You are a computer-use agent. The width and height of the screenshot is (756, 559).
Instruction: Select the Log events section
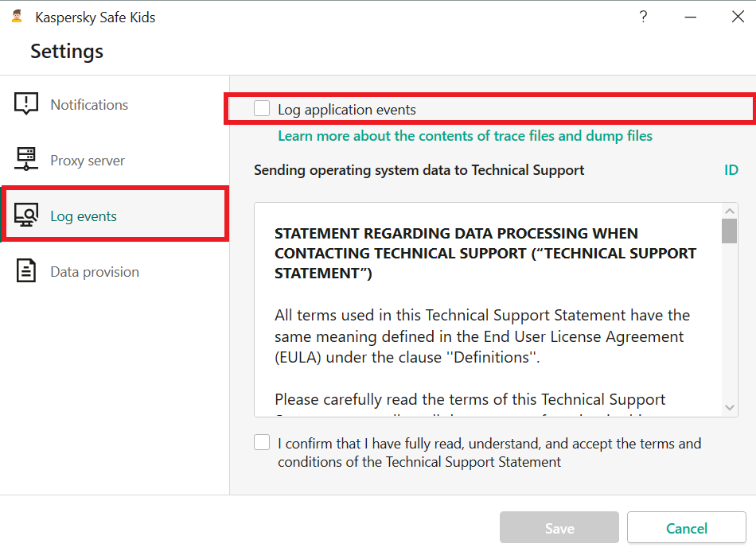[x=84, y=216]
